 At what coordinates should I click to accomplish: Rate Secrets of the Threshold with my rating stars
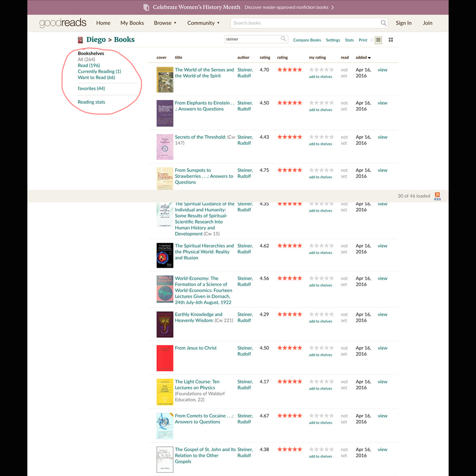click(321, 137)
